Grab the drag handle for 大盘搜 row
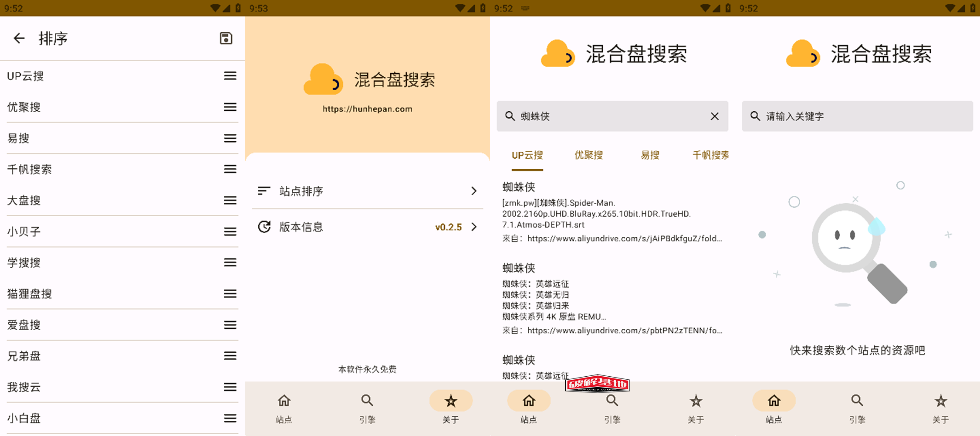 click(230, 200)
